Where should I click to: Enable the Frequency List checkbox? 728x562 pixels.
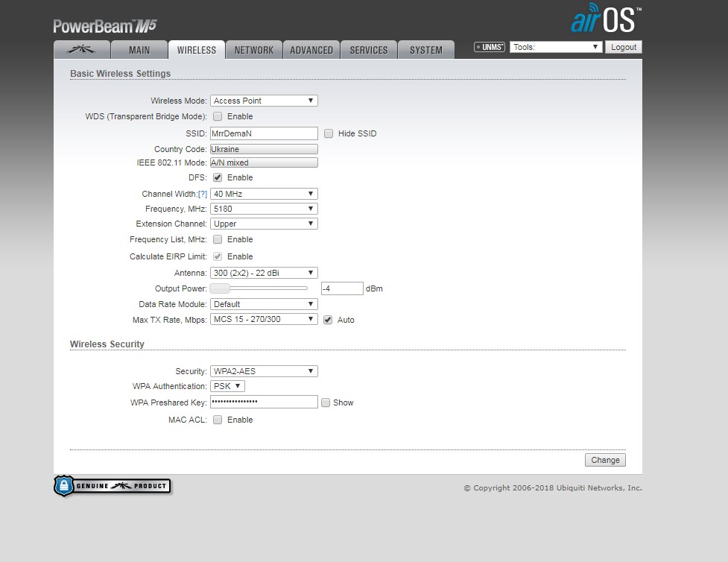(218, 240)
